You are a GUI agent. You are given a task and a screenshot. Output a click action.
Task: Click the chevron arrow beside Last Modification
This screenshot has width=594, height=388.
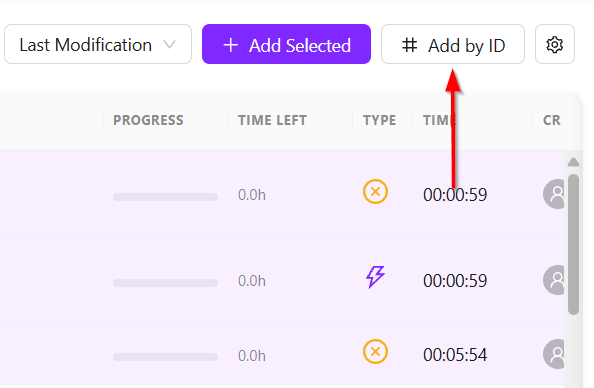169,45
